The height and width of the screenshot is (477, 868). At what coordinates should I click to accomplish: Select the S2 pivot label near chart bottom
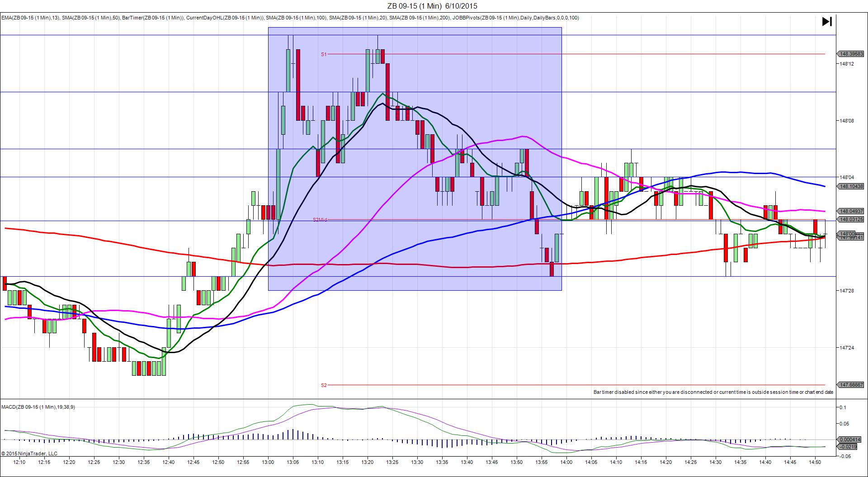[324, 385]
